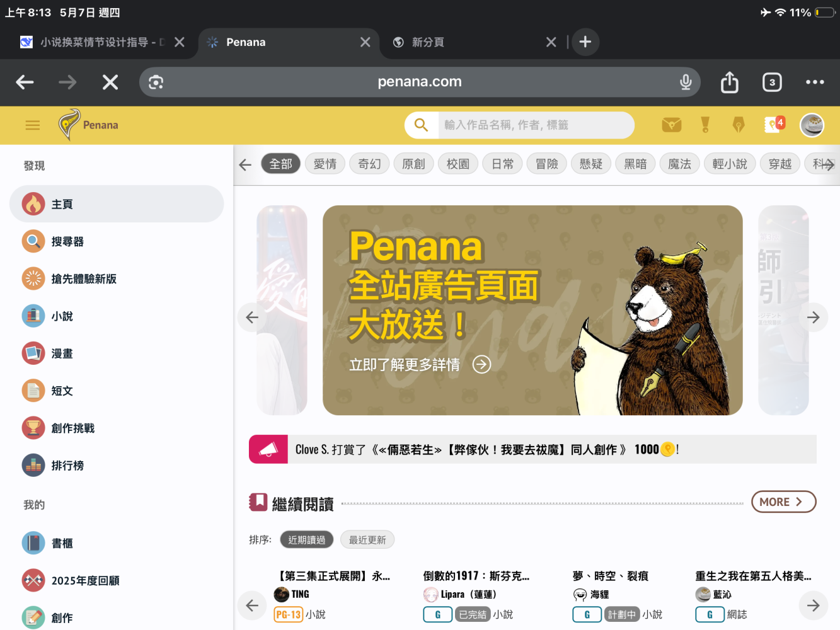Filter by 穿越 category

(780, 164)
